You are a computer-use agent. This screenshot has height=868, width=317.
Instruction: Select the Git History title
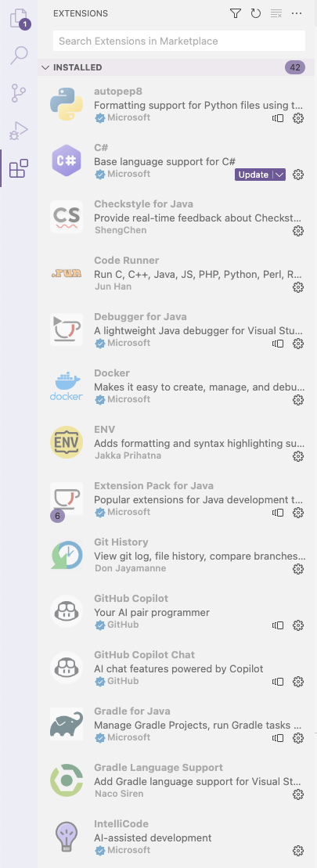tap(121, 542)
